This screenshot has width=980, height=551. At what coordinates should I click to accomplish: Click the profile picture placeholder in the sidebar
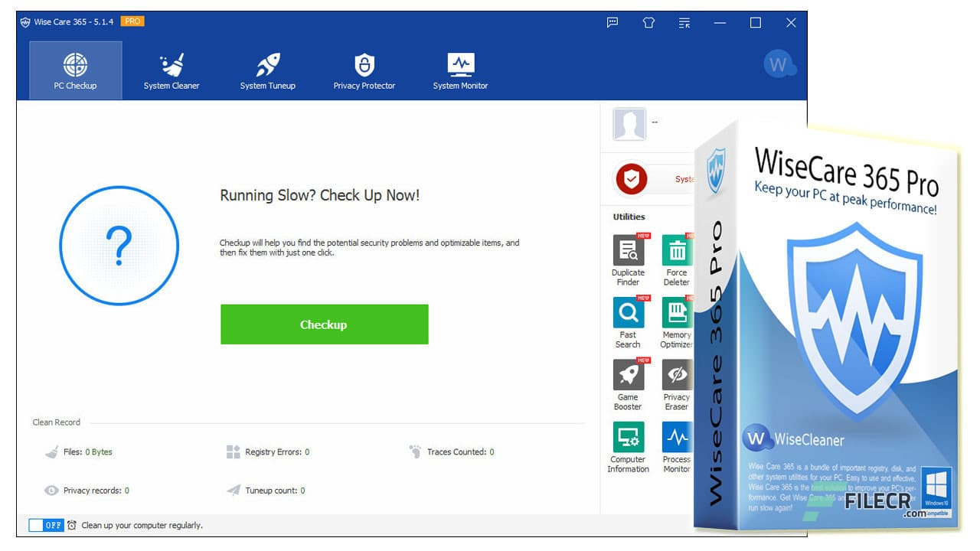(629, 123)
